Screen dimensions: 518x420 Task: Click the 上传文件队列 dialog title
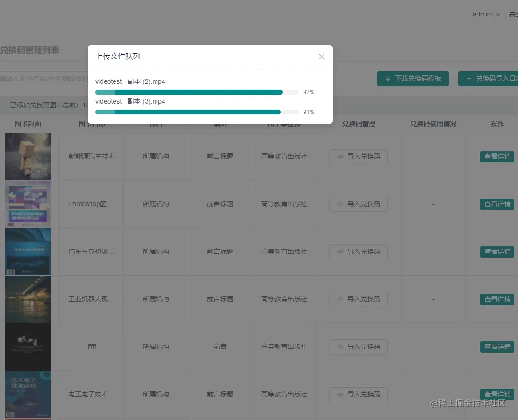(x=118, y=57)
